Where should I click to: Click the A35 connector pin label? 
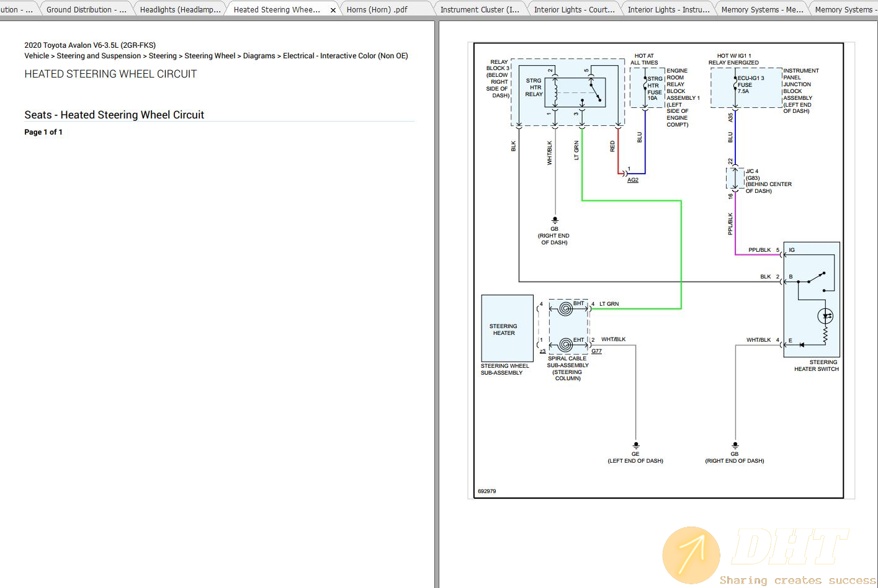pyautogui.click(x=730, y=116)
